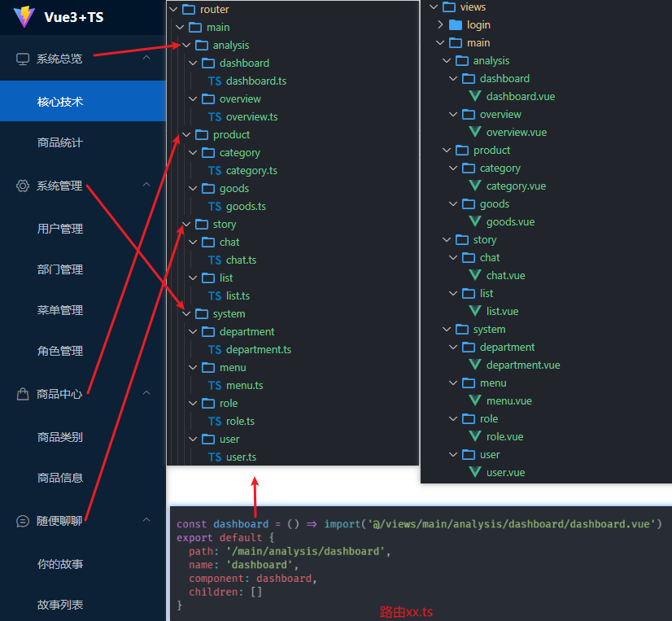Click the Vue icon of department.vue

(475, 365)
